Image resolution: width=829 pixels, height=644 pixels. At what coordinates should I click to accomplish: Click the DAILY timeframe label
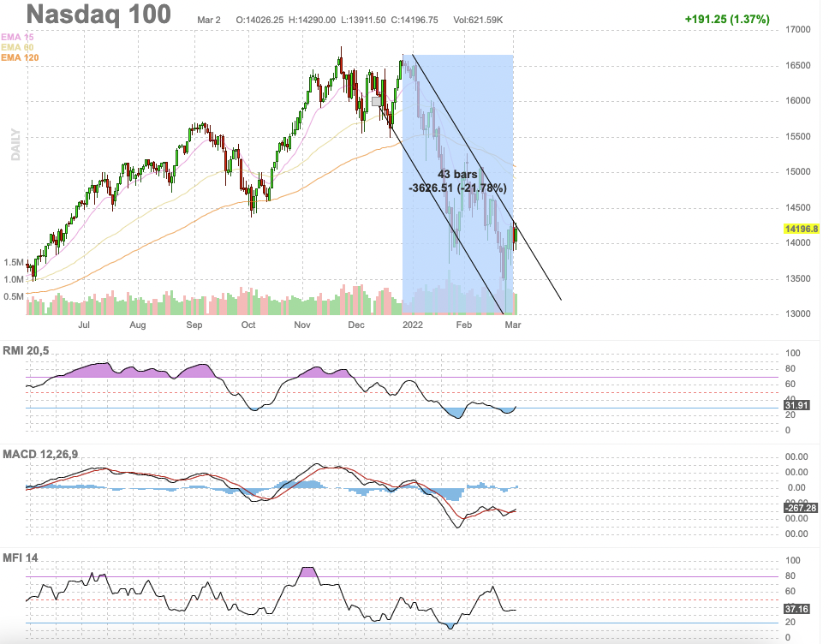click(x=16, y=145)
